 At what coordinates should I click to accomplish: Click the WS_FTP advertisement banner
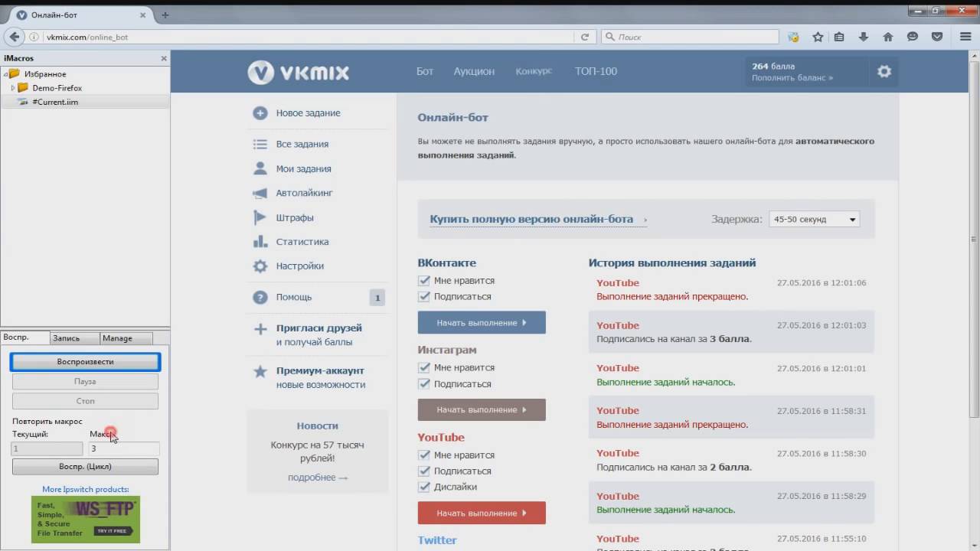click(x=86, y=520)
